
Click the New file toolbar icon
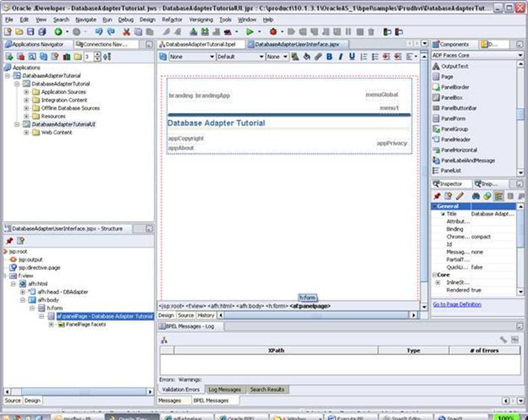7,32
